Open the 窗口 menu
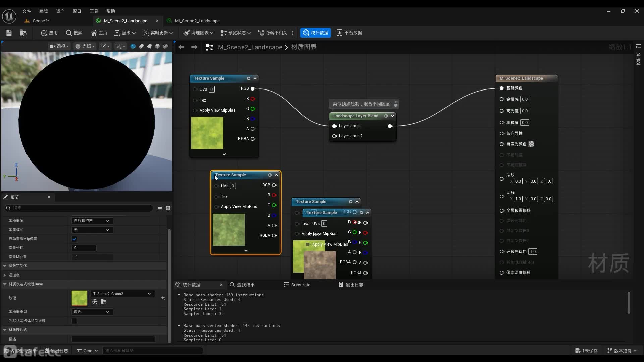Screen dimensions: 644x362 pos(77,11)
